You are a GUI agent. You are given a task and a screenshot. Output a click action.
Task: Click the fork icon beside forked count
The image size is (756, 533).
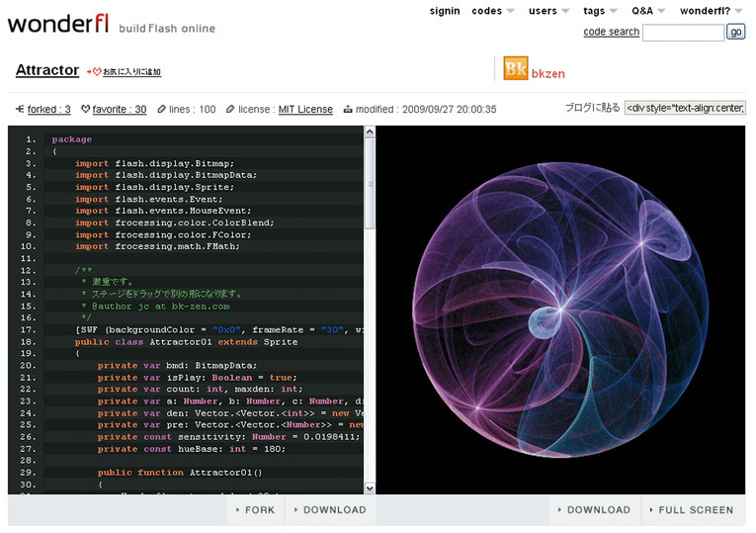tap(20, 110)
